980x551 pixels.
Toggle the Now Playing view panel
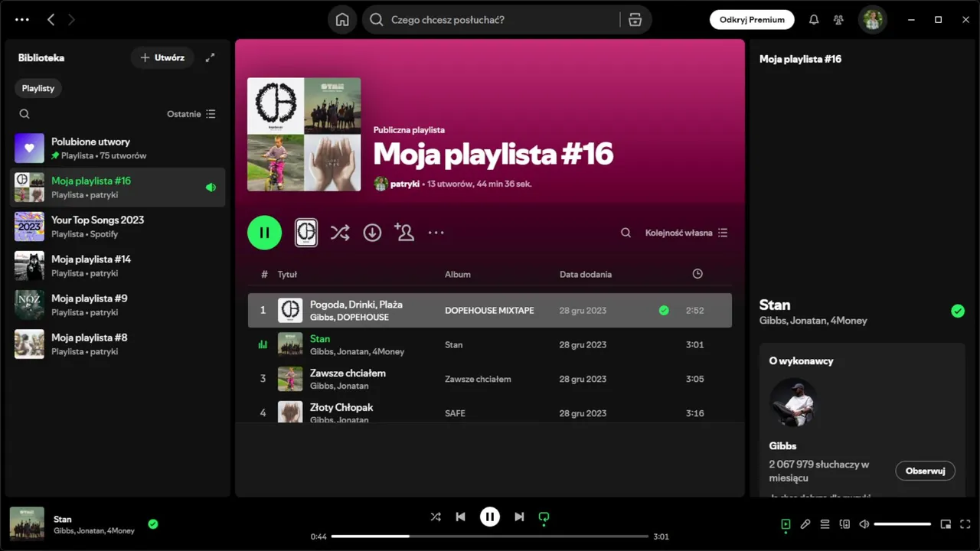[786, 524]
